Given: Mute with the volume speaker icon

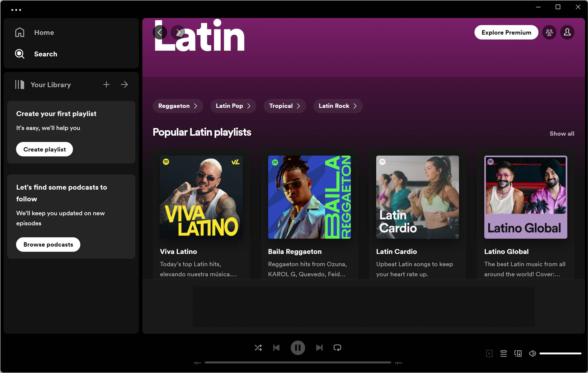Looking at the screenshot, I should [532, 354].
